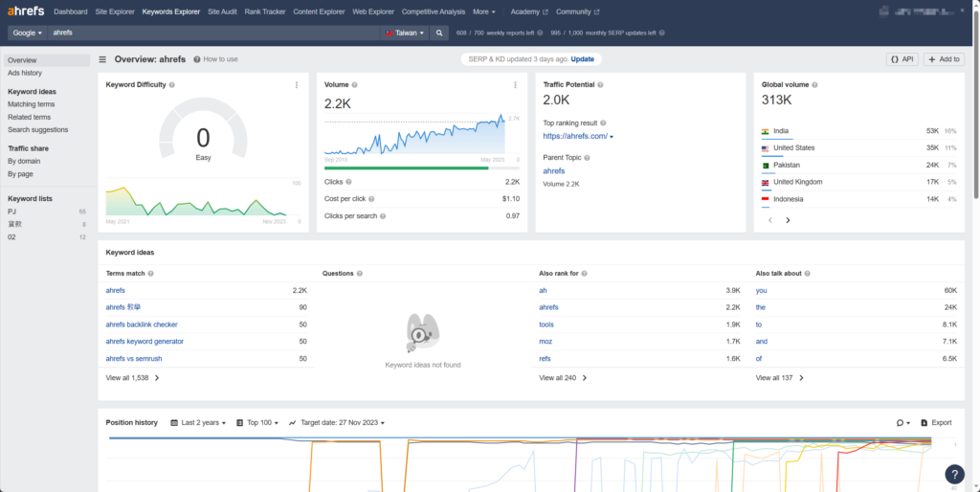Click monthly SERP updates info icon

[x=662, y=34]
